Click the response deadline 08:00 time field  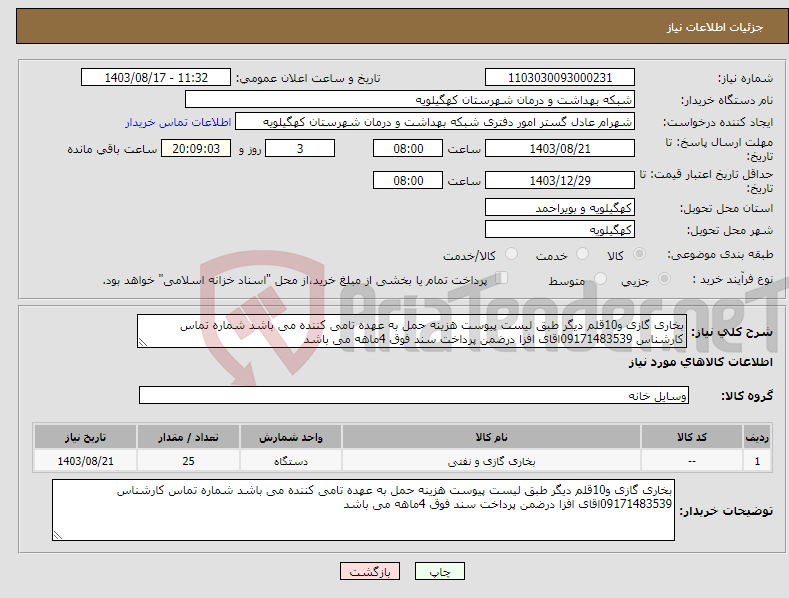[x=408, y=148]
